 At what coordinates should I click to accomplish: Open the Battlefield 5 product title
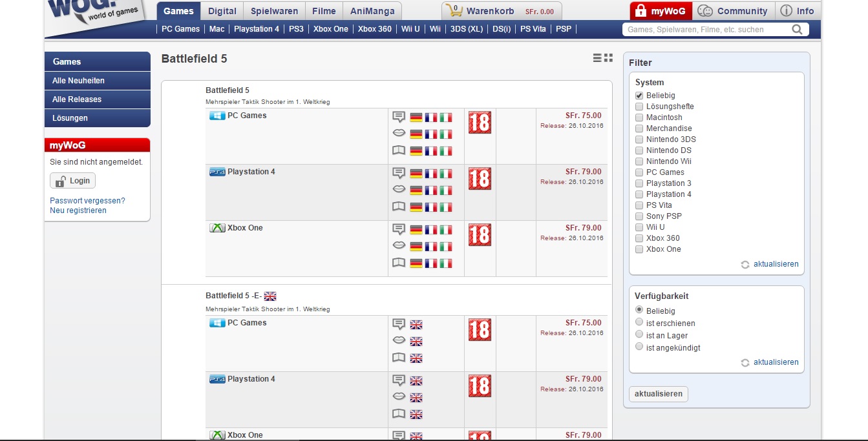(x=228, y=90)
